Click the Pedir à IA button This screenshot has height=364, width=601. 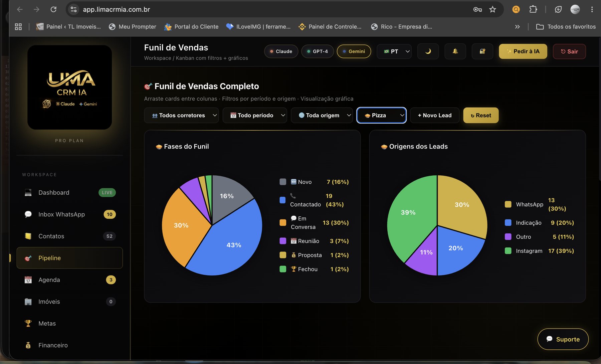coord(523,51)
